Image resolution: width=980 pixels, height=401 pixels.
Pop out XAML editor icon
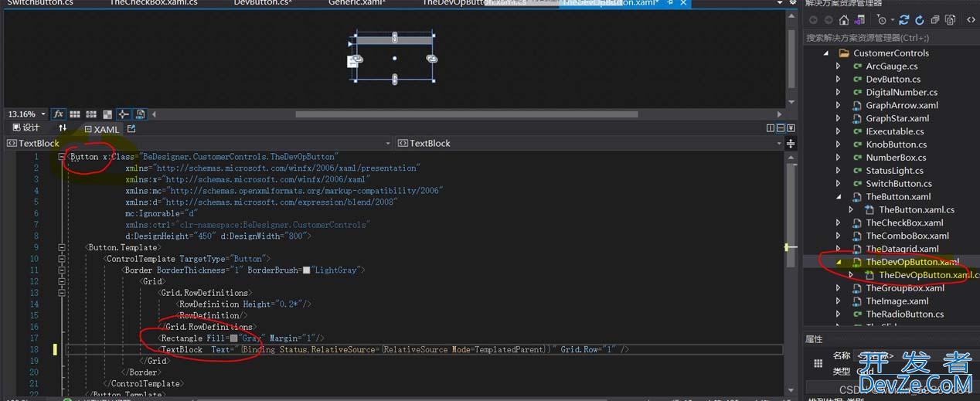pos(131,129)
